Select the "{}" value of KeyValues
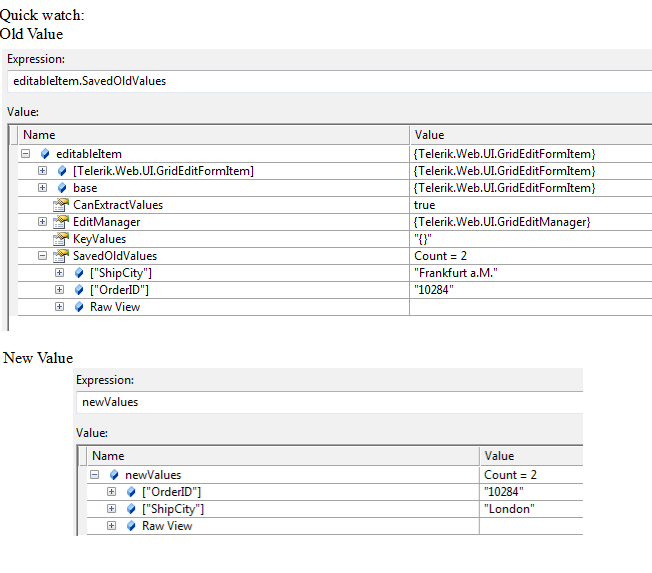 tap(423, 239)
